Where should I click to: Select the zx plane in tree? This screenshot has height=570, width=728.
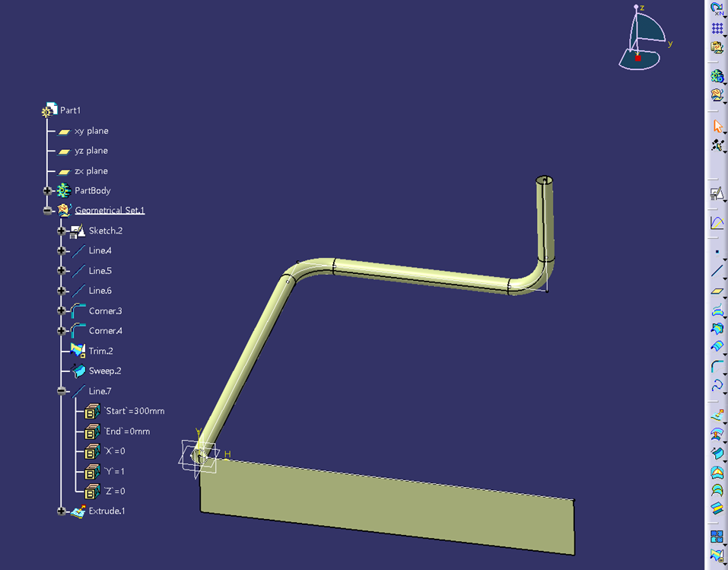pos(91,171)
